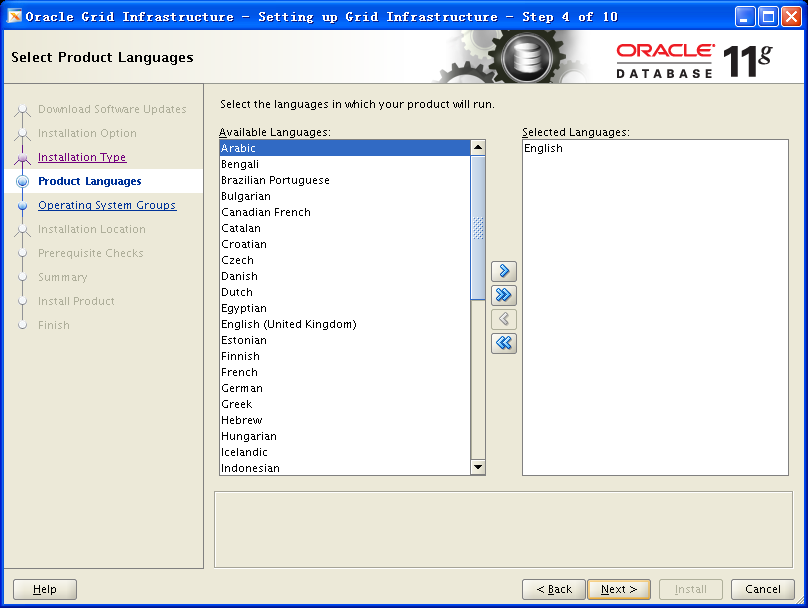This screenshot has height=608, width=808.
Task: Select German in Available Languages
Action: [x=345, y=388]
